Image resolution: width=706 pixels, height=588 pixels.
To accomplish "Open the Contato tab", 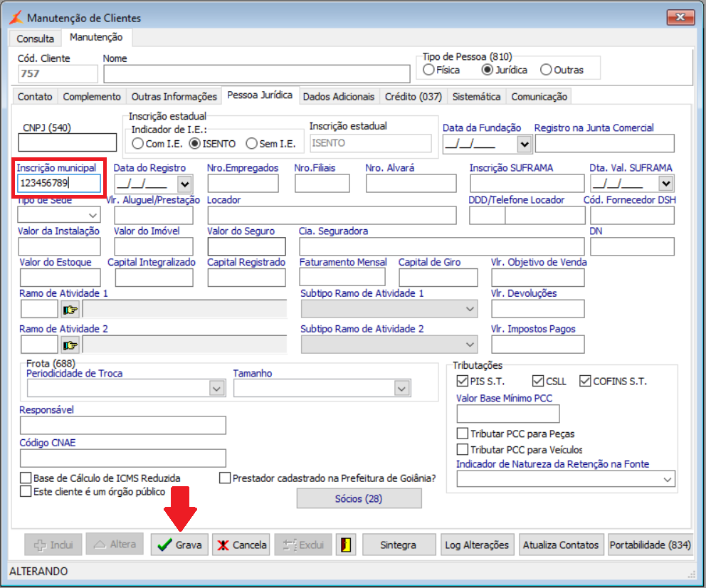I will coord(35,96).
